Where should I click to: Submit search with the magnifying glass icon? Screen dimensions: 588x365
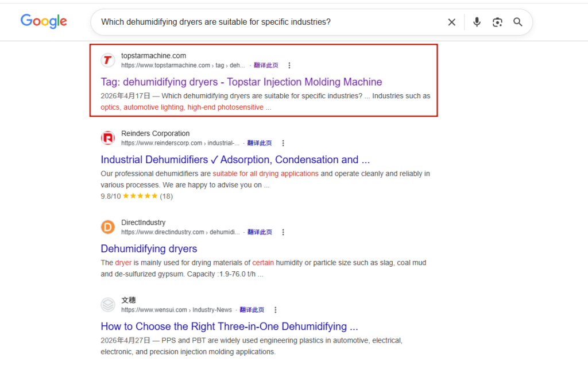518,22
